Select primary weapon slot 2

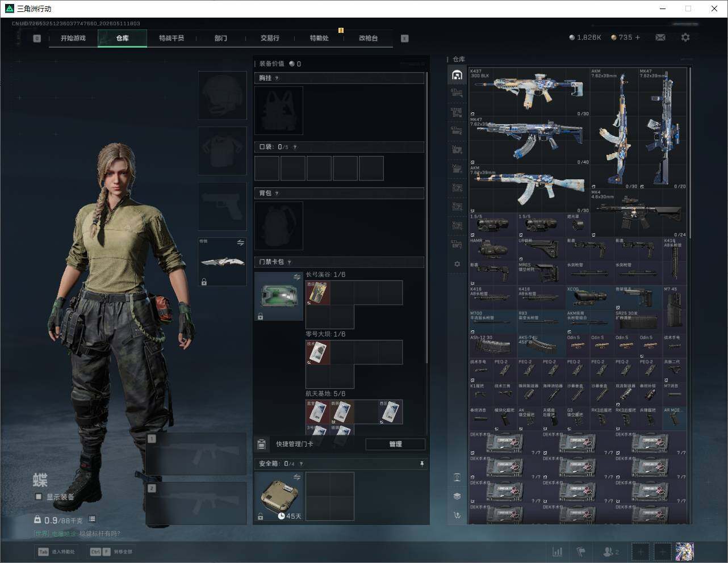point(196,504)
